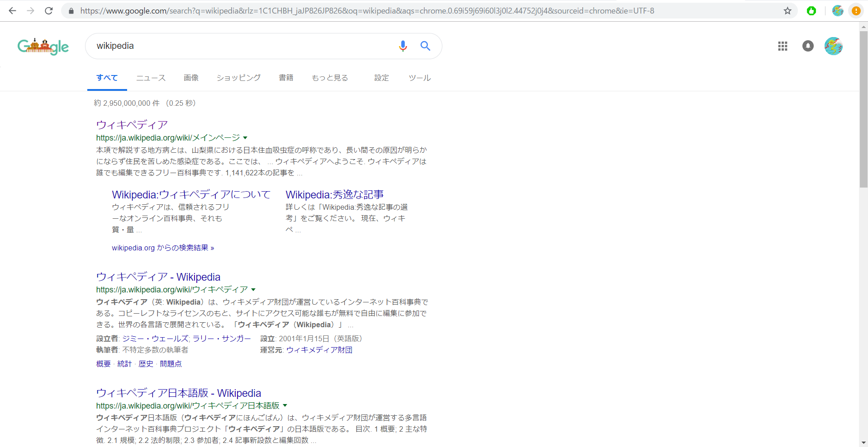Click 設立: 2001年1月15日 text
This screenshot has width=868, height=447.
[311, 339]
